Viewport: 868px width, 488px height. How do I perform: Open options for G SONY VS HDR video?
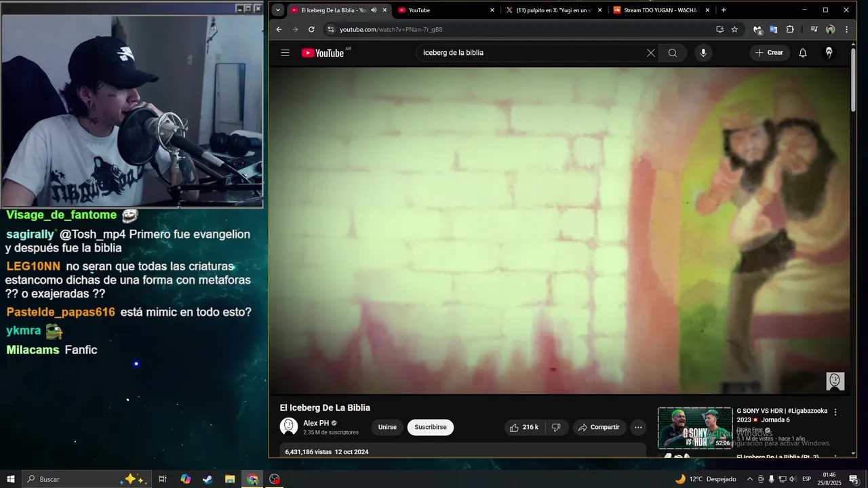click(x=835, y=412)
